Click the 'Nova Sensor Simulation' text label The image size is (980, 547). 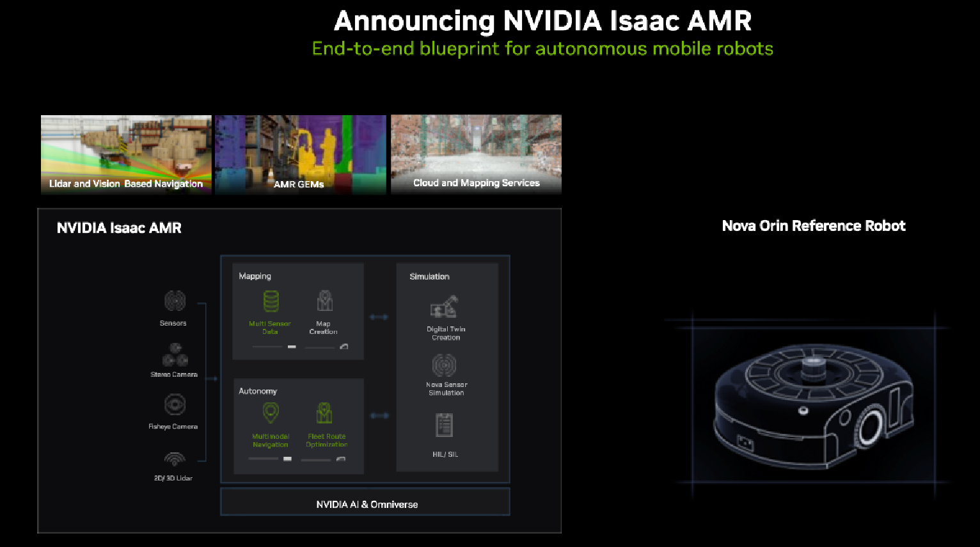pos(447,389)
